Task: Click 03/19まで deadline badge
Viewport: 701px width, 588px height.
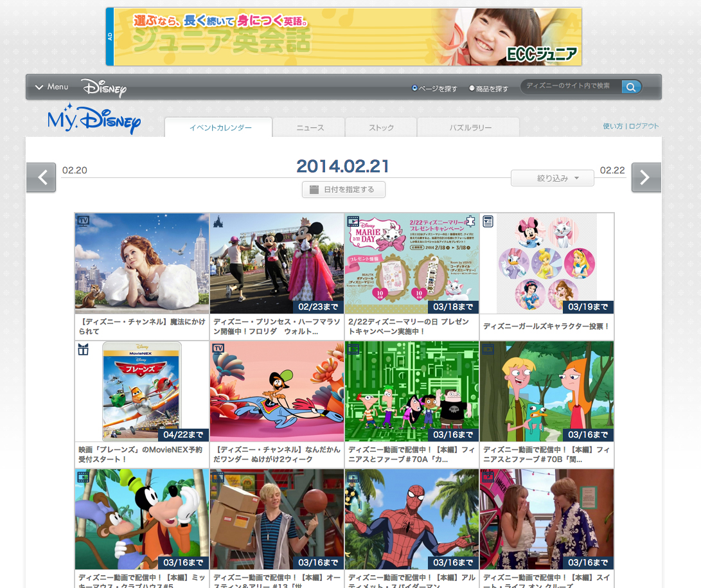Action: coord(589,307)
